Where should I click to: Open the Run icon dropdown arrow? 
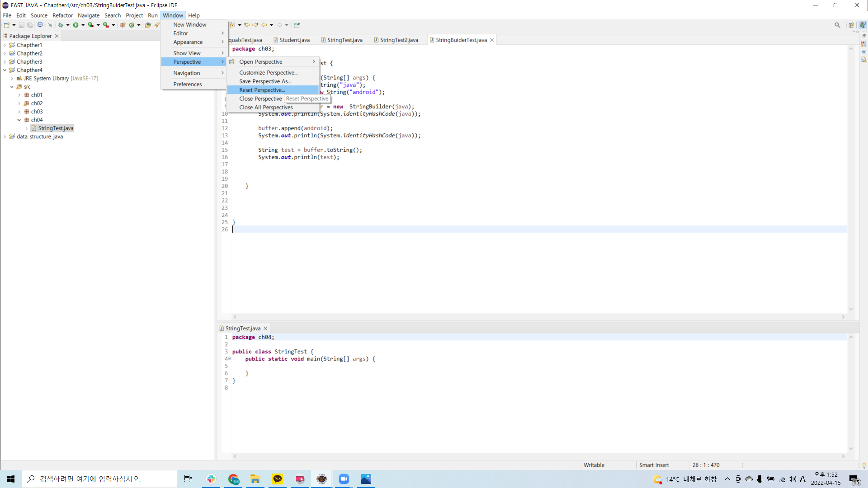83,25
